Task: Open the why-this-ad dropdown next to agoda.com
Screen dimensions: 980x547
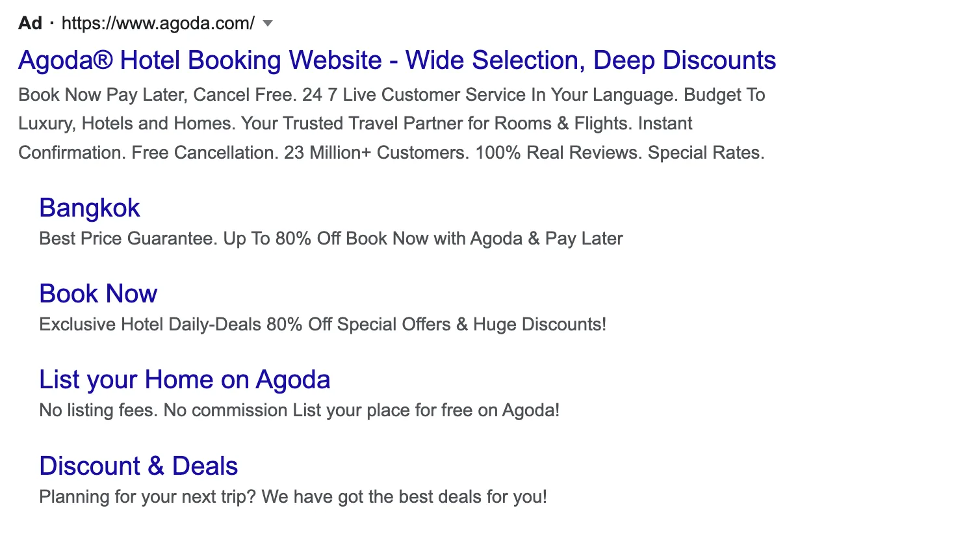Action: click(267, 23)
